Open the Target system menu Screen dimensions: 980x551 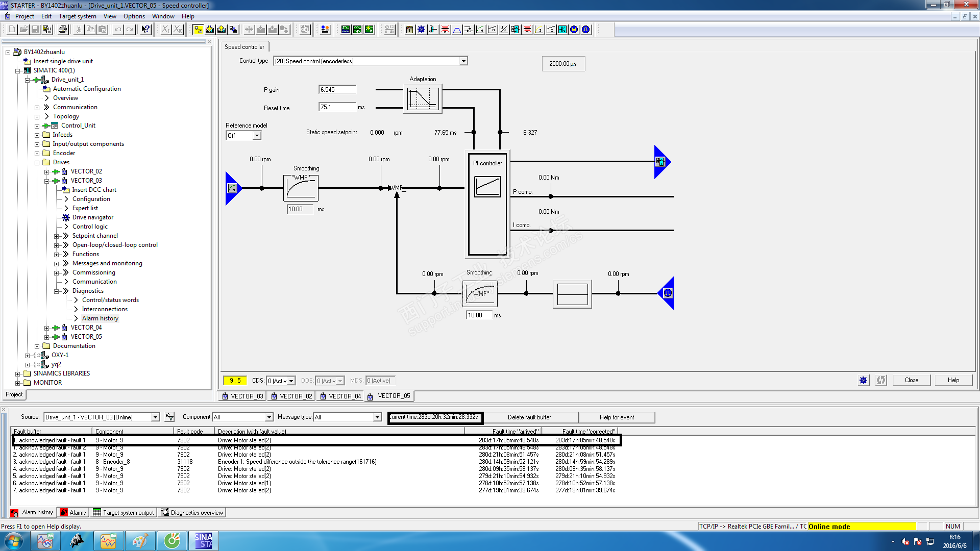pyautogui.click(x=77, y=16)
